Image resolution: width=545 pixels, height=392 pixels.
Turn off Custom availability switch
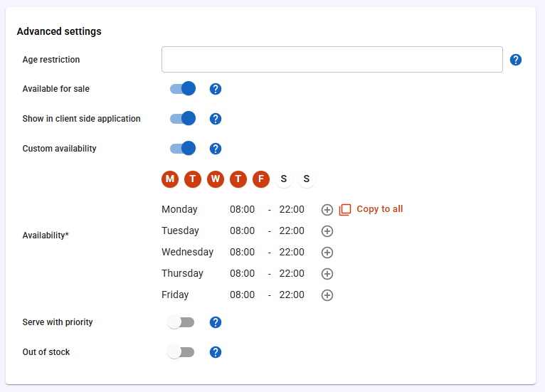click(x=183, y=149)
